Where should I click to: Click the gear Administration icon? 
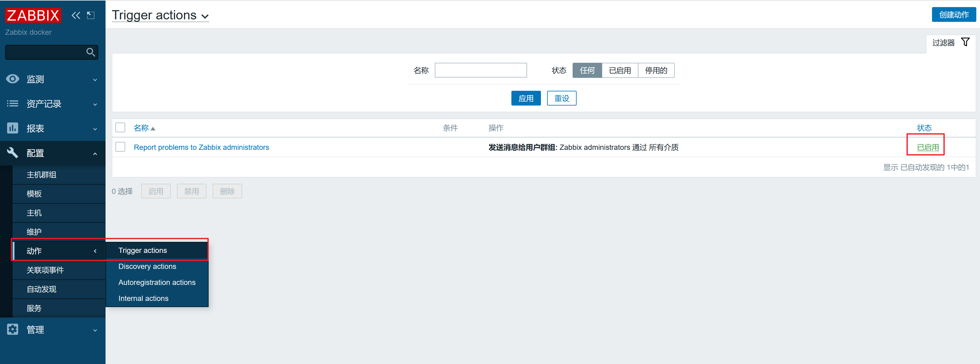tap(13, 330)
